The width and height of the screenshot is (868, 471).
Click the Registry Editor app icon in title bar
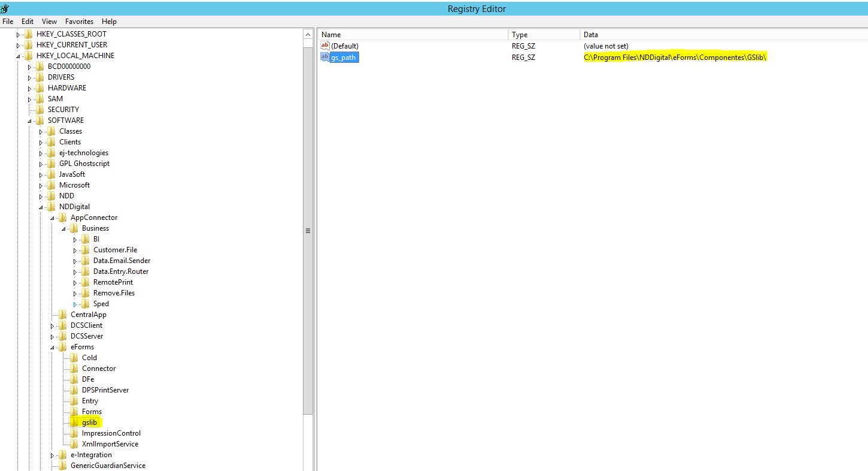coord(5,8)
